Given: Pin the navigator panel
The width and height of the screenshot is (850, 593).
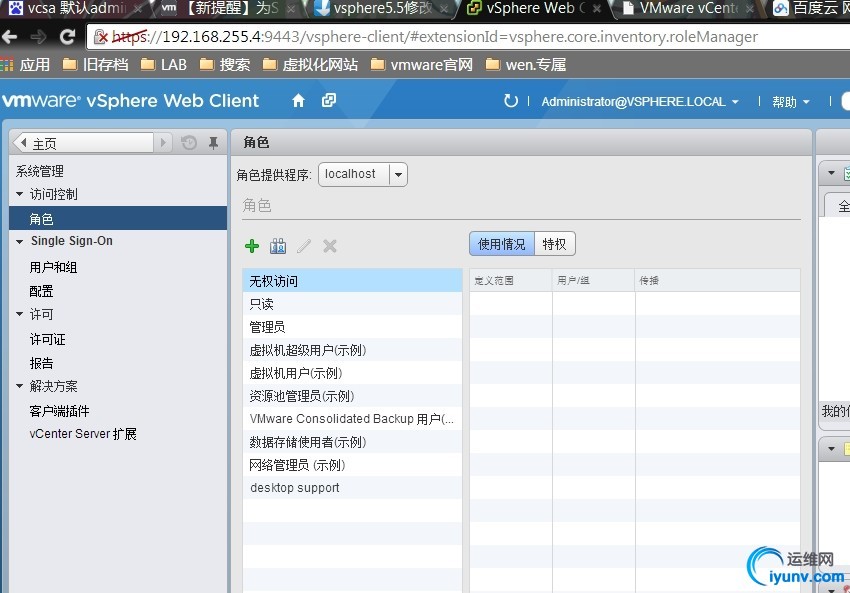Looking at the screenshot, I should point(214,143).
